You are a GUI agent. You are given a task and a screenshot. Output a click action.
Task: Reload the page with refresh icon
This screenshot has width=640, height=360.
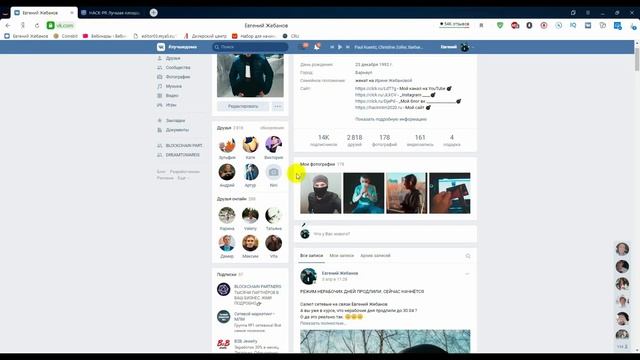(x=37, y=25)
